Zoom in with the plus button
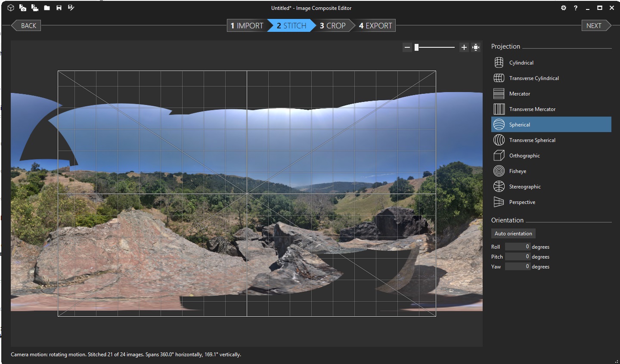The width and height of the screenshot is (620, 364). pos(464,47)
